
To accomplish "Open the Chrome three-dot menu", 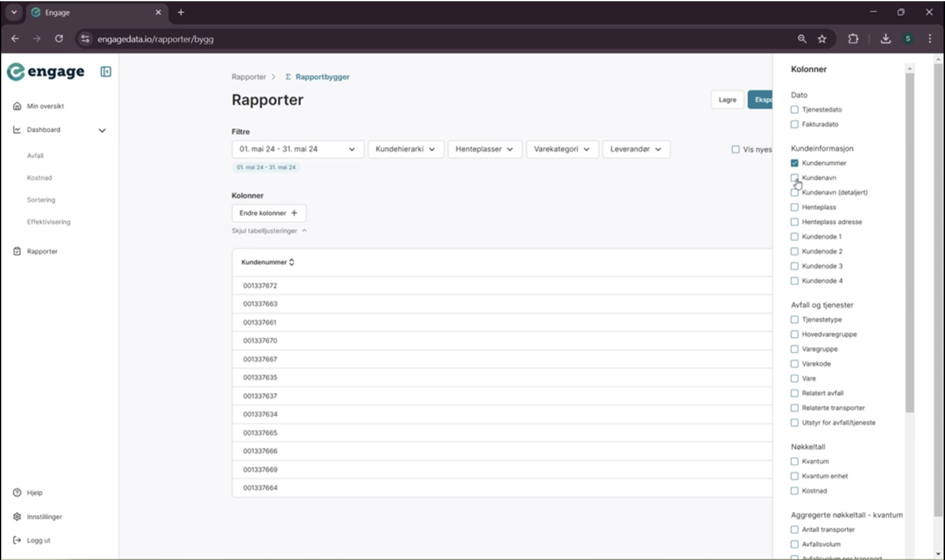I will click(930, 39).
